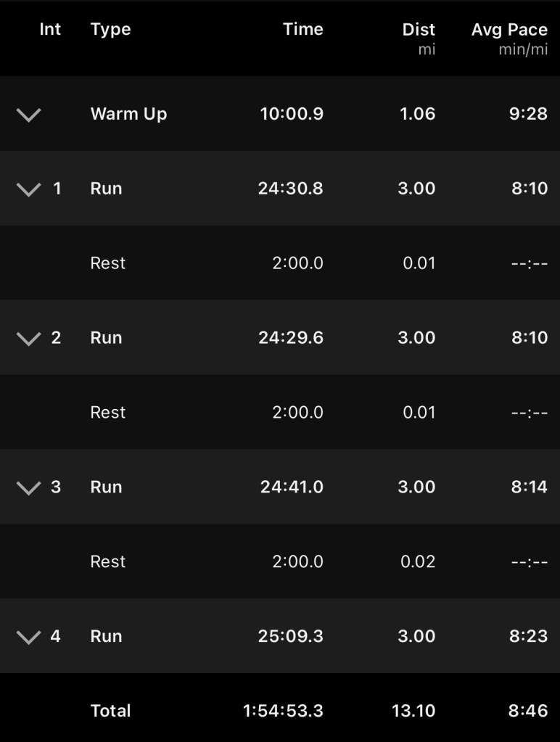Expand Run interval 4 chevron
Viewport: 560px width, 742px height.
point(28,638)
